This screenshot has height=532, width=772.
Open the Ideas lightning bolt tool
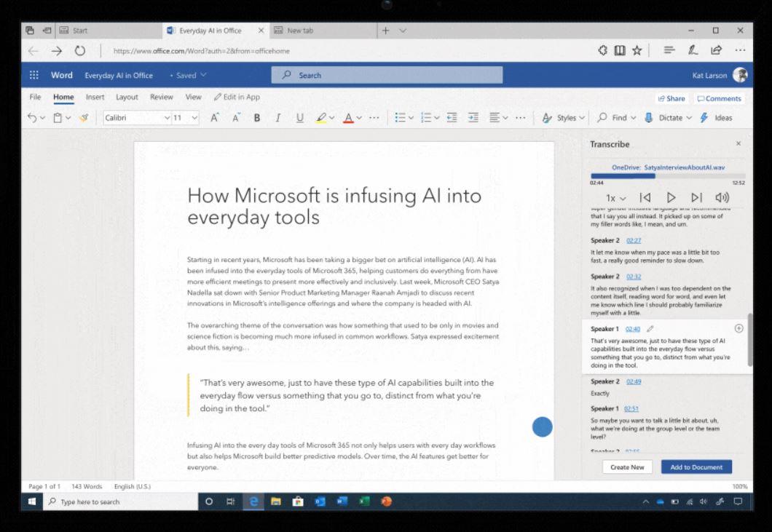(704, 118)
